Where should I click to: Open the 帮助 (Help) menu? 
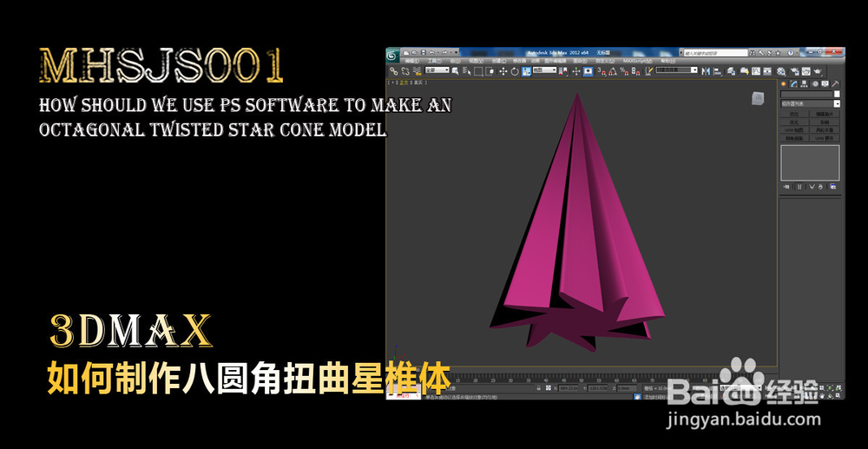667,61
